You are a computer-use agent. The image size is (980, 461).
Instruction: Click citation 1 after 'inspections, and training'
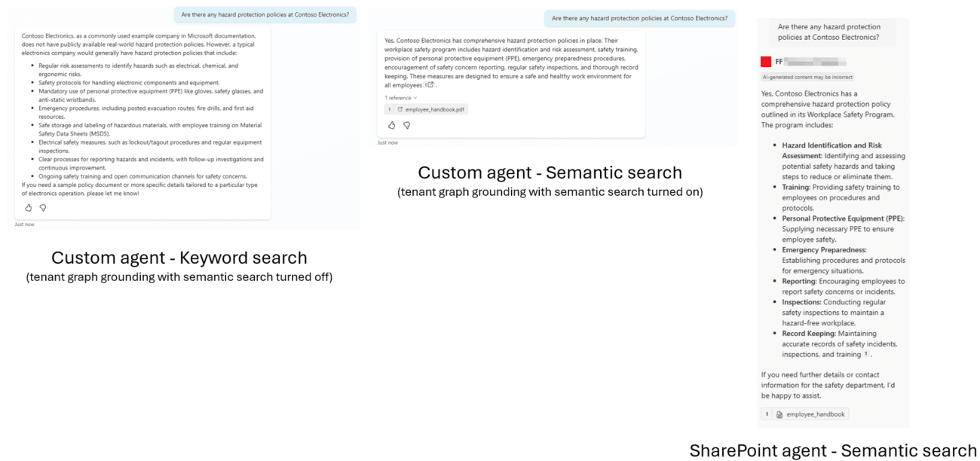[866, 354]
